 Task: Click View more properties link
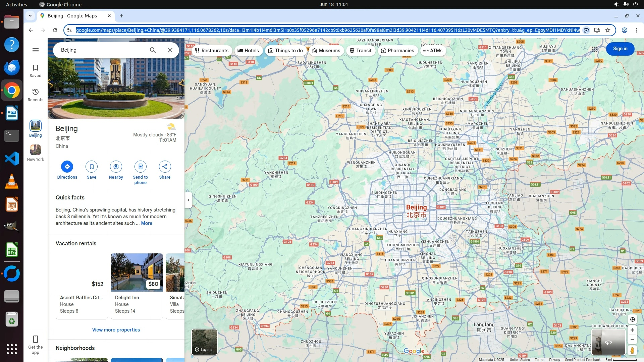[116, 330]
